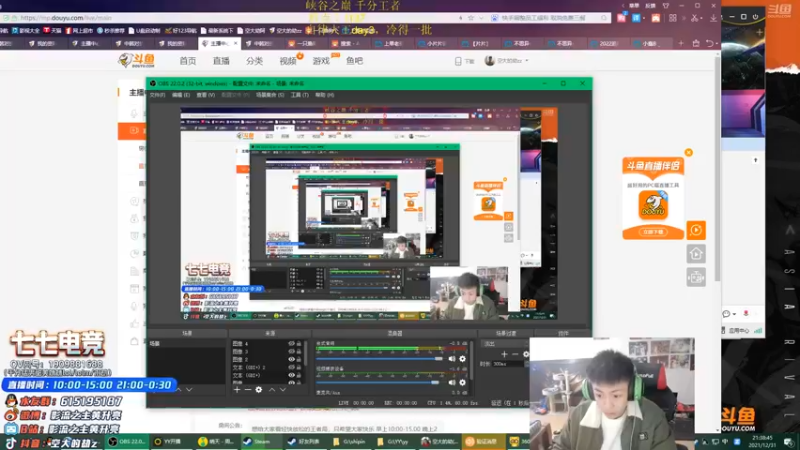Viewport: 800px width, 450px height.
Task: Open OBS 帮助(H) menu
Action: (324, 95)
